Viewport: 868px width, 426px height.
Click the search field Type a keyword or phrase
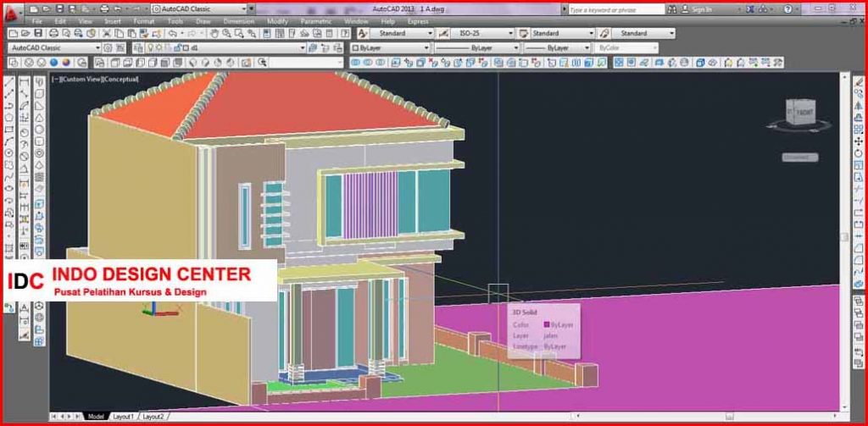[x=616, y=9]
